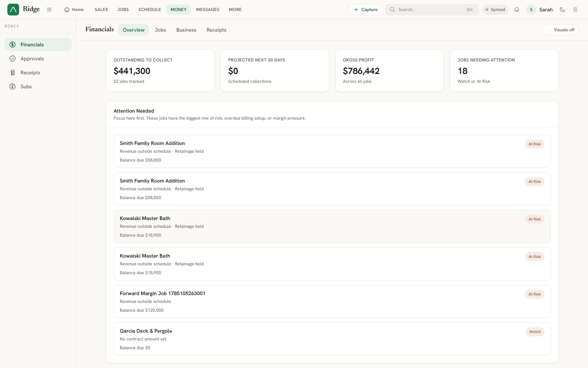Click Sarah's user name
588x368 pixels.
(x=546, y=10)
